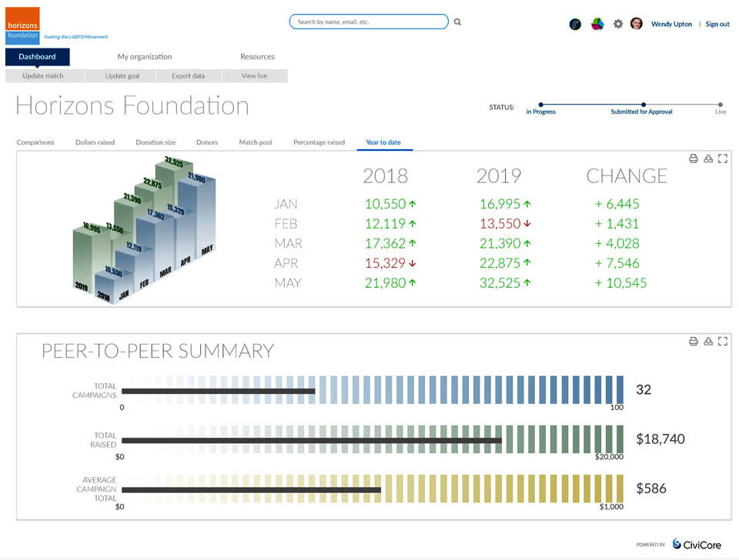Sign out of the account
Screen dimensions: 739x560
[x=717, y=24]
